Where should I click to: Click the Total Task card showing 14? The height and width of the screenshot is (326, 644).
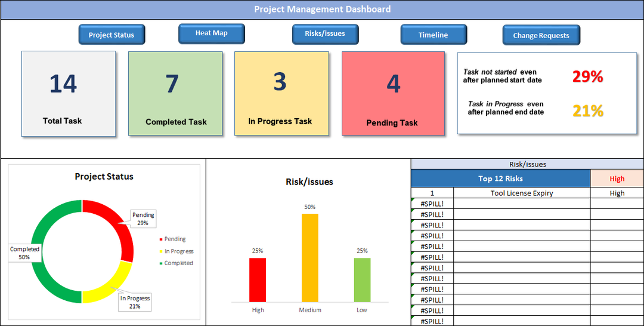[x=69, y=94]
